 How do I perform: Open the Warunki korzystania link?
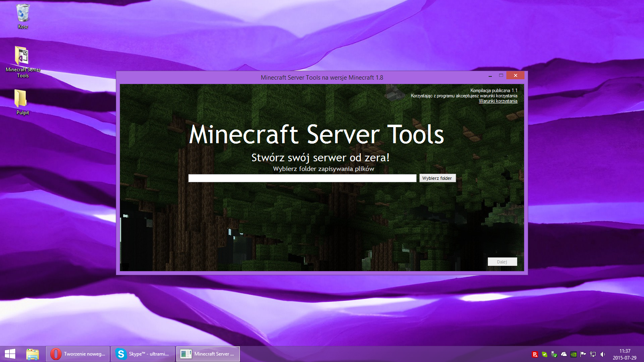[498, 101]
